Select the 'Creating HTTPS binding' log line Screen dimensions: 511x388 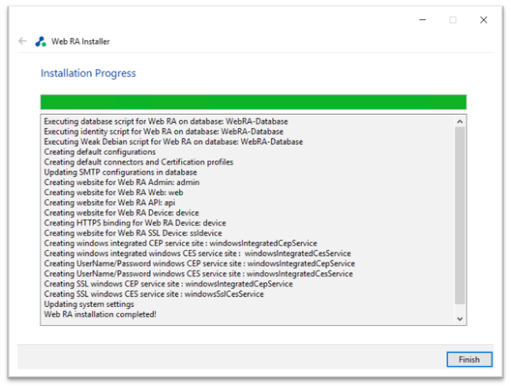tap(135, 223)
